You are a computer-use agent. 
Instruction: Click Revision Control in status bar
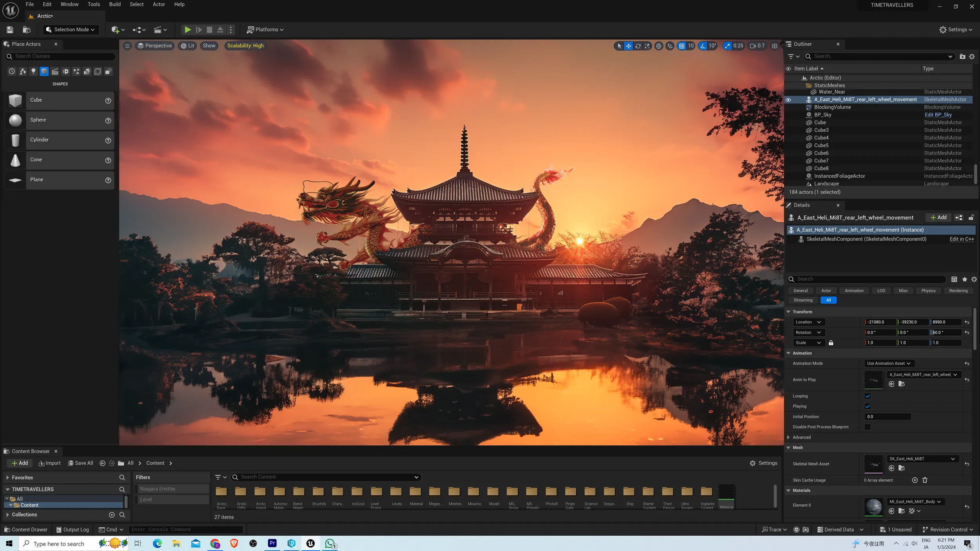point(948,530)
